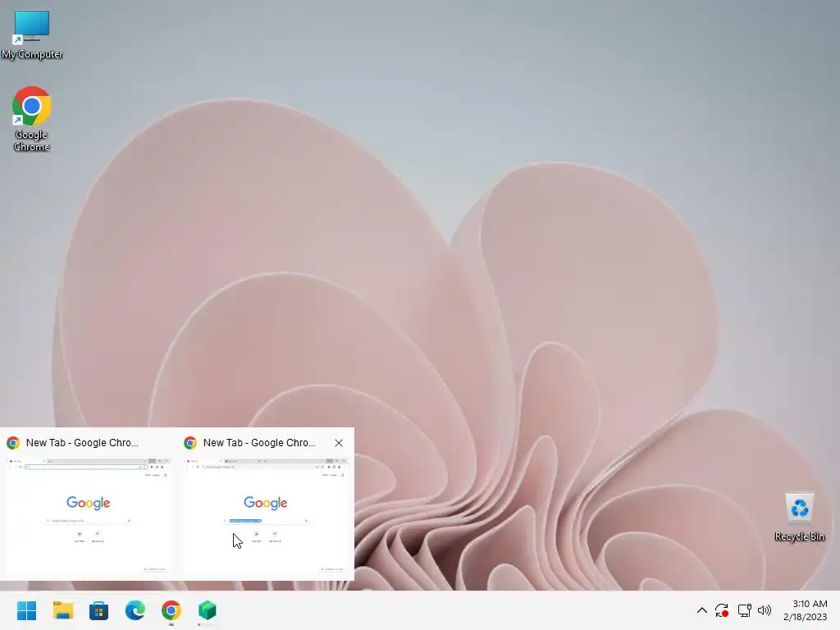Open File Explorer from the taskbar
Image resolution: width=840 pixels, height=630 pixels.
pos(62,610)
